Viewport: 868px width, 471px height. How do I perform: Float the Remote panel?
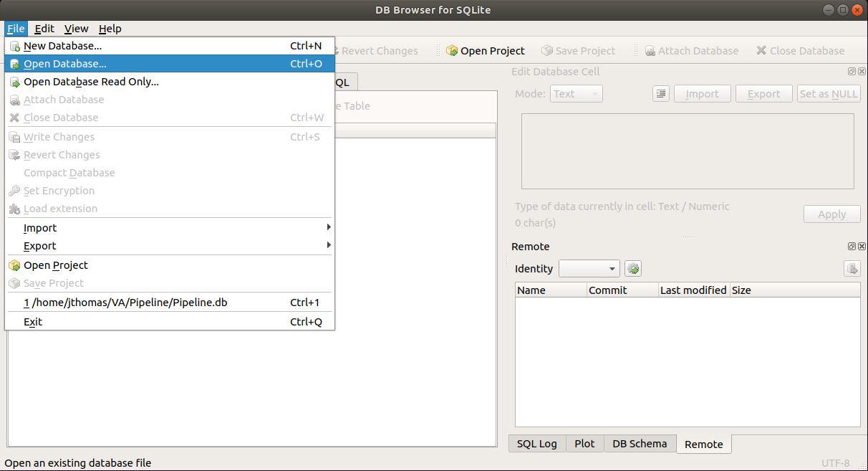coord(852,246)
